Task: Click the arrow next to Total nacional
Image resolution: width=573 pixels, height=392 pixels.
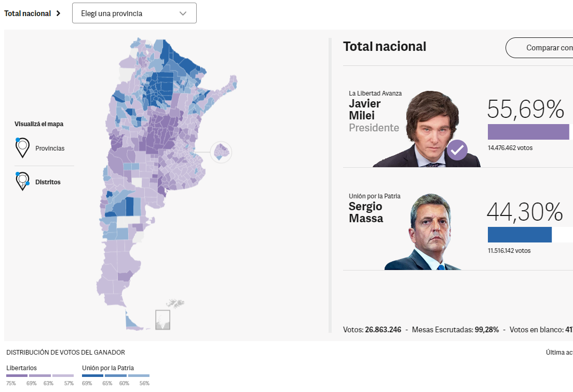Action: [58, 13]
